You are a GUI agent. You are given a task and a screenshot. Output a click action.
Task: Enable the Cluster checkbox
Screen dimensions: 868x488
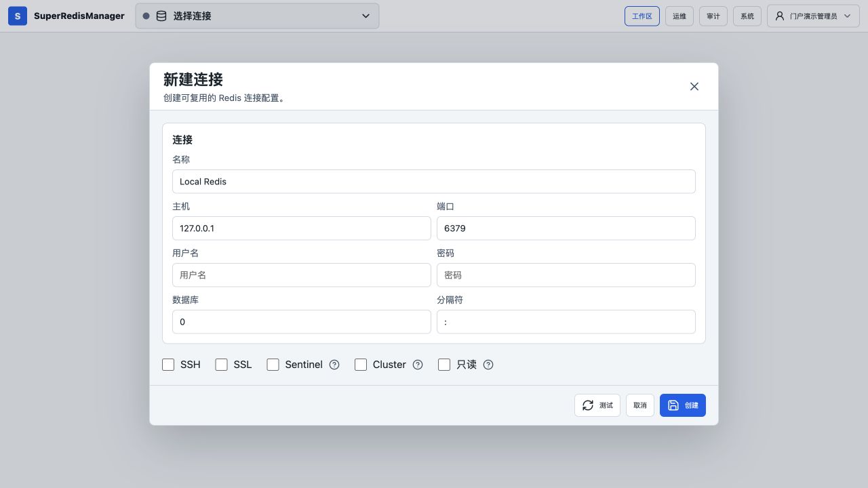pyautogui.click(x=361, y=365)
